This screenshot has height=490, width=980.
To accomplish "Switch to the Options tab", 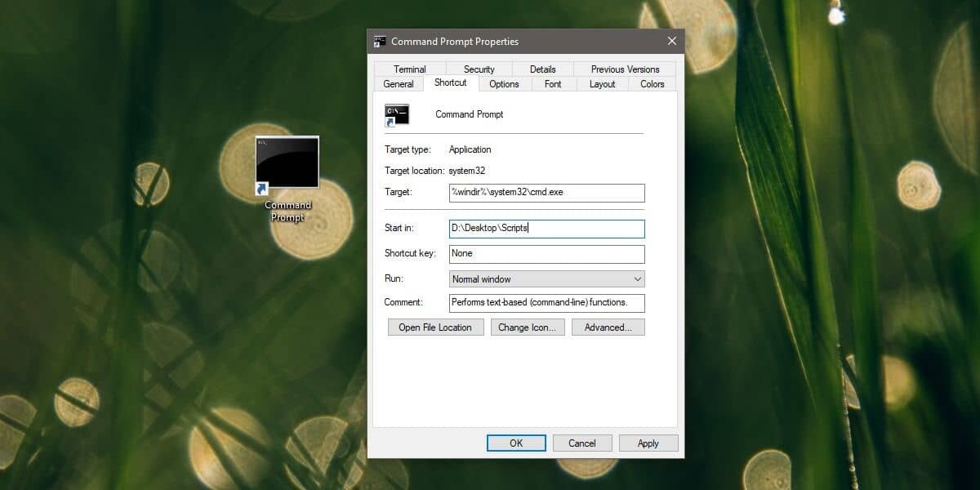I will [x=504, y=83].
